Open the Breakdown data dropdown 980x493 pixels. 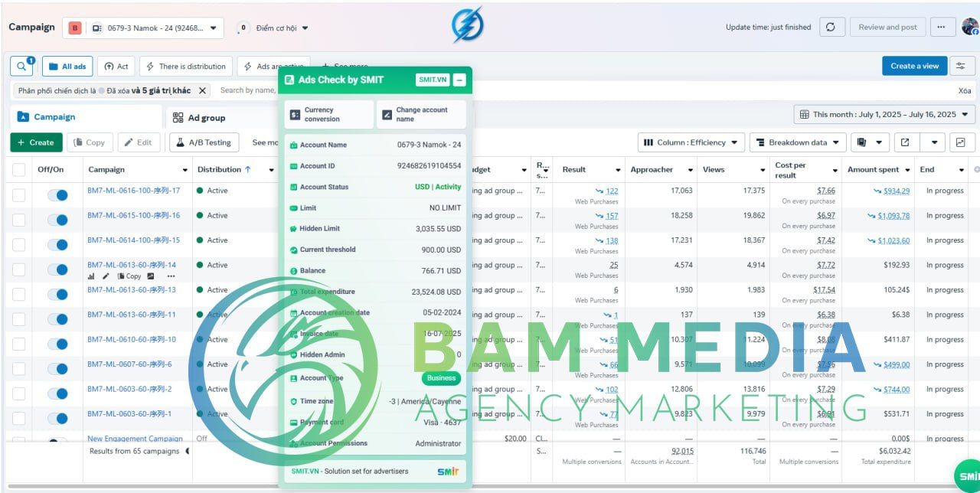click(798, 142)
